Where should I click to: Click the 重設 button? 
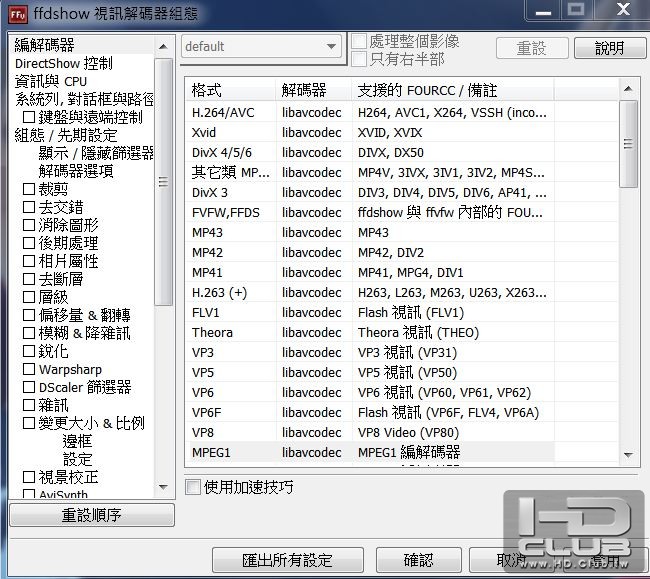[531, 48]
